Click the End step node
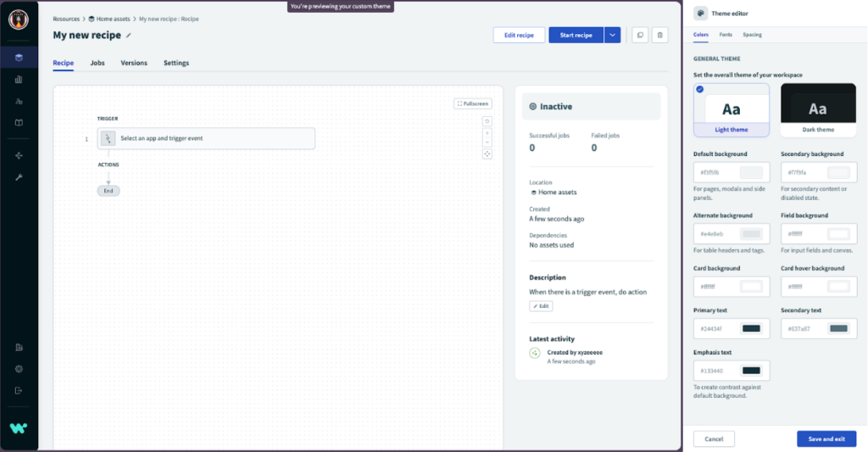 [108, 191]
